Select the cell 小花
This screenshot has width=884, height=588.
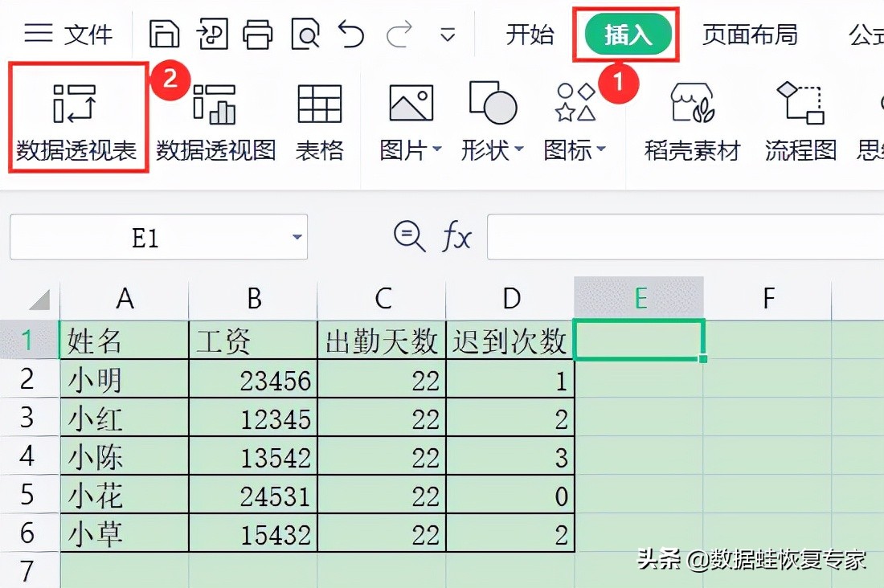click(x=125, y=494)
